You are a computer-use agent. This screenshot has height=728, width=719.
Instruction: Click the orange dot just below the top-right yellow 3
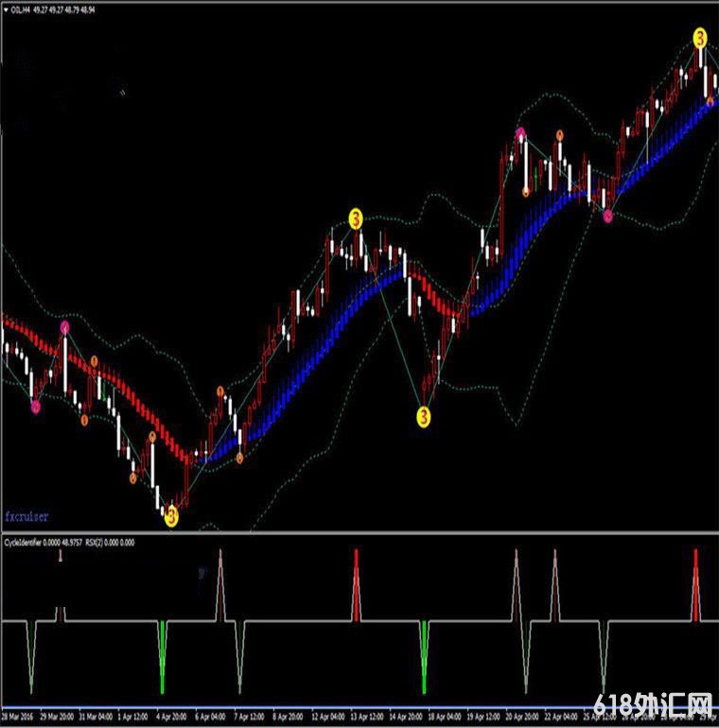coord(710,101)
